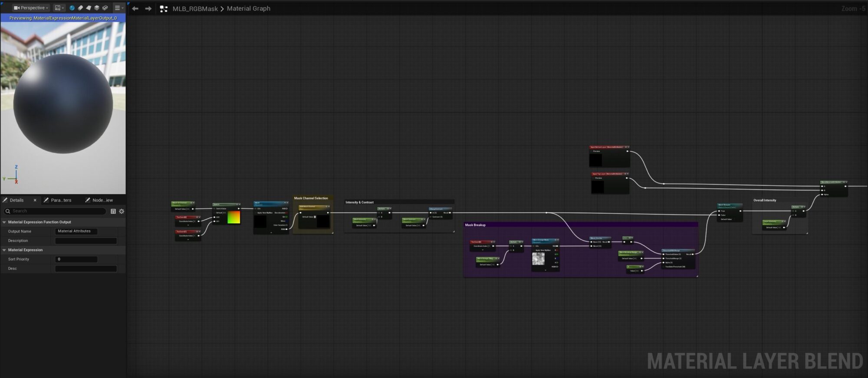Toggle Default Value checkbox in Mask Channel node
The width and height of the screenshot is (868, 378).
315,217
